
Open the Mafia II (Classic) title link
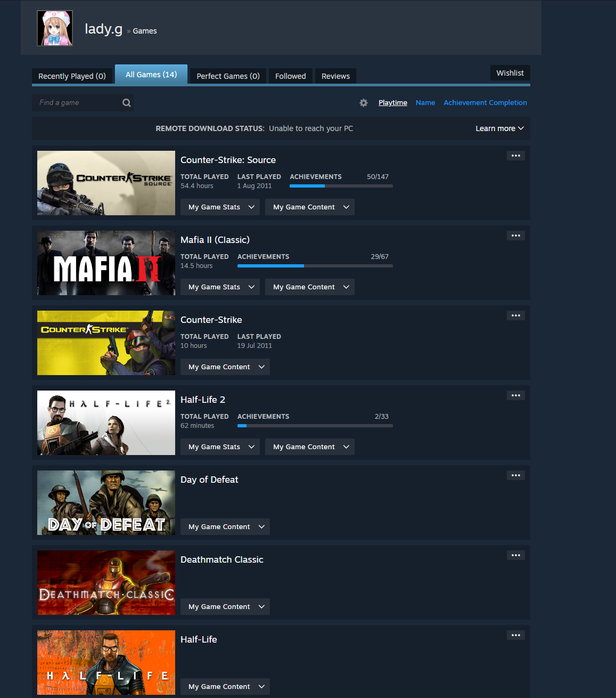tap(215, 240)
